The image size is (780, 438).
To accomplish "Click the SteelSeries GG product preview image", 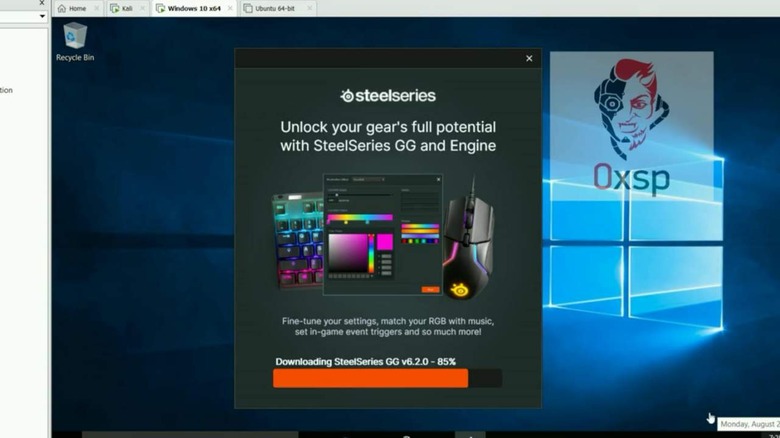I will 384,236.
